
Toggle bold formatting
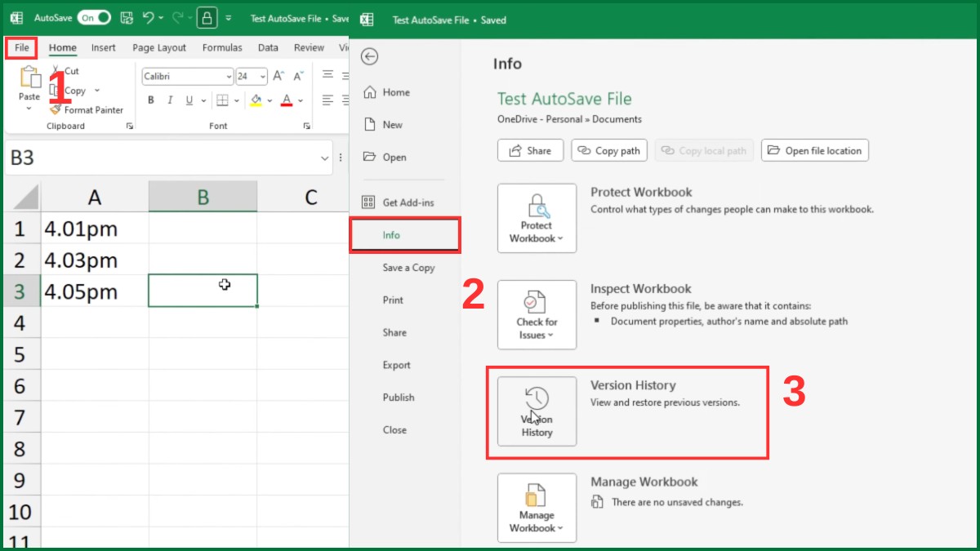coord(150,100)
